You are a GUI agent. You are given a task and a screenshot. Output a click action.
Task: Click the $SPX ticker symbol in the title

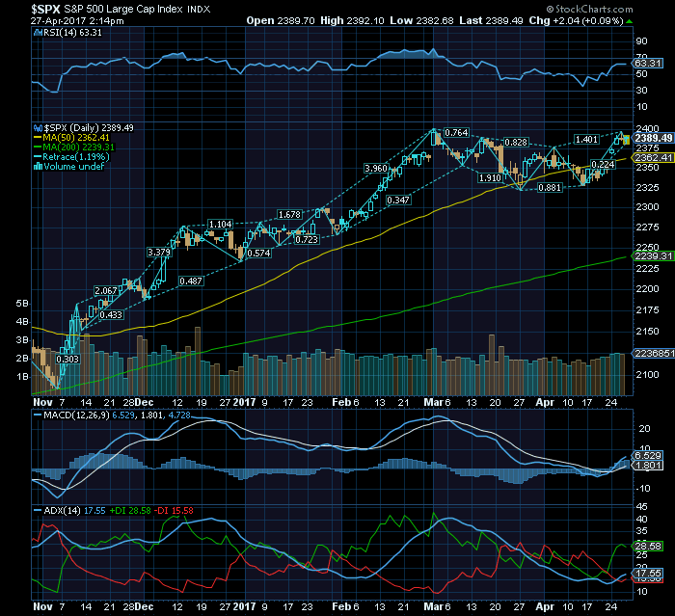tap(45, 9)
